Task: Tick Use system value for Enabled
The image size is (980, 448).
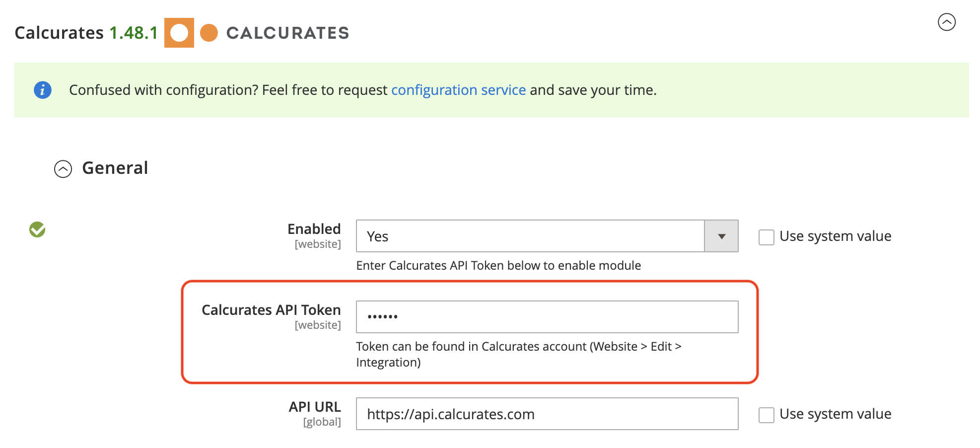Action: coord(767,237)
